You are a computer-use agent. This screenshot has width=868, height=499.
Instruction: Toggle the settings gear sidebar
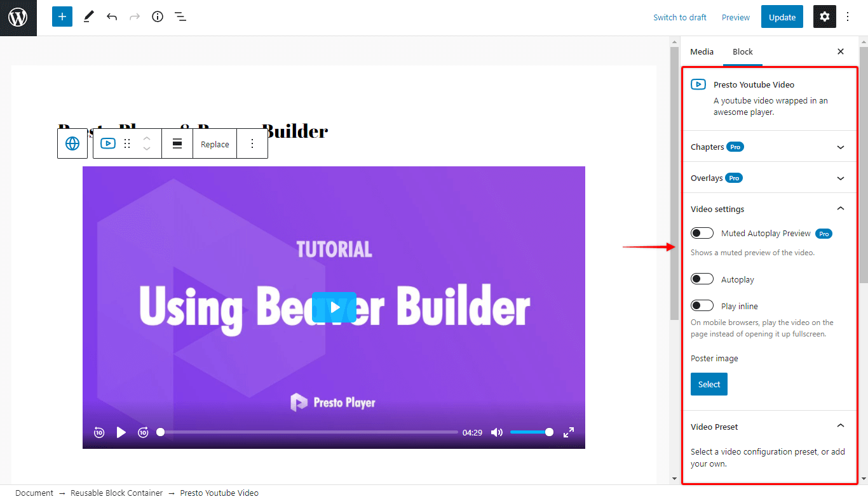825,17
